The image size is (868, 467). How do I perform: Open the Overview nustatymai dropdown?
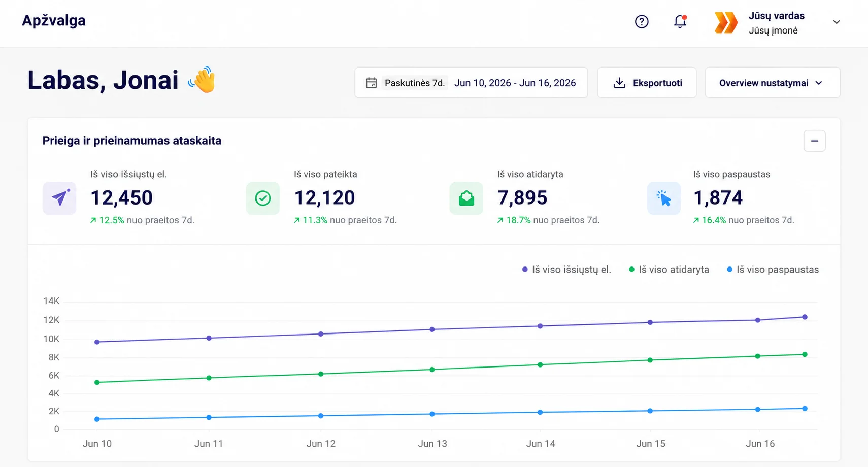(x=773, y=83)
